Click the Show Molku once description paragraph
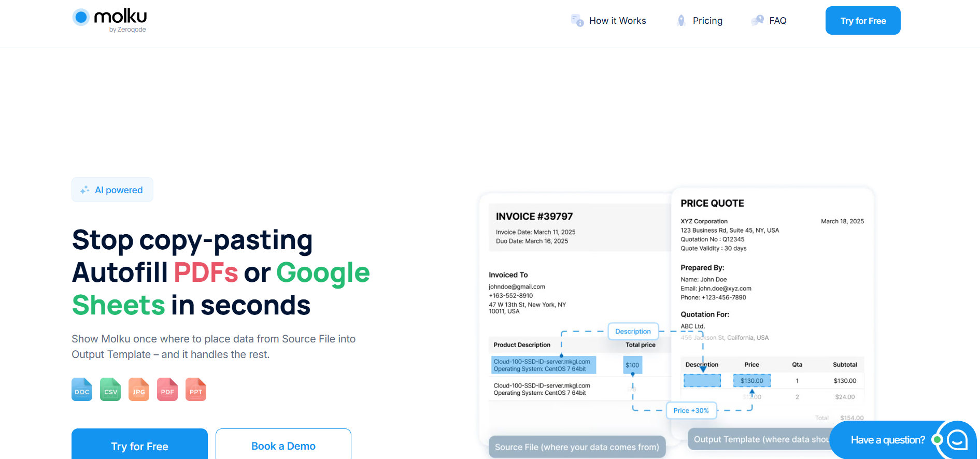 [x=214, y=347]
